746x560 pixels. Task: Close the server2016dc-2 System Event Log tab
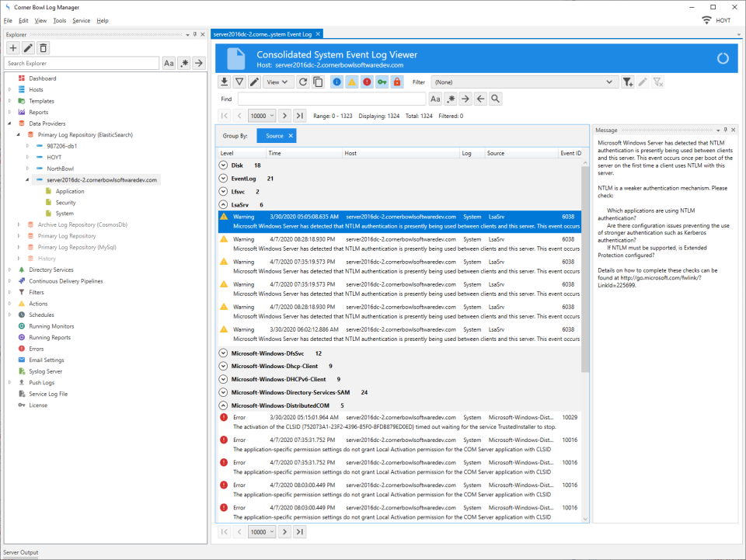(319, 33)
